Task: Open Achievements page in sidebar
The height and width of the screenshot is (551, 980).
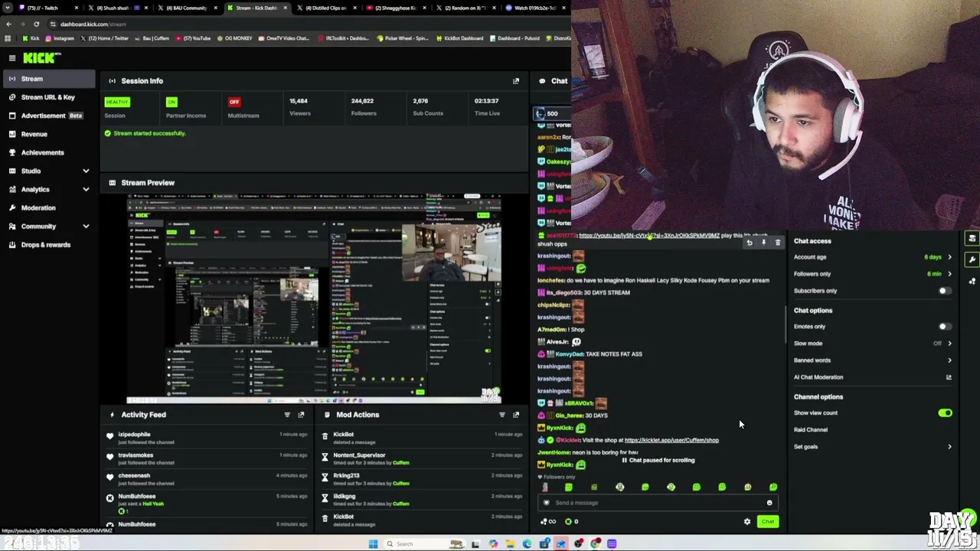Action: 49,152
